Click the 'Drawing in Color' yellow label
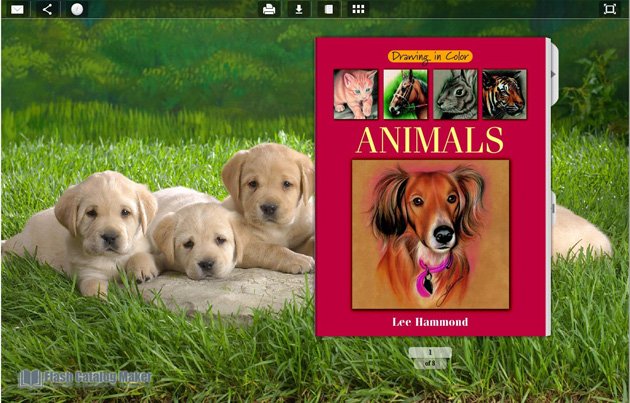 click(429, 57)
